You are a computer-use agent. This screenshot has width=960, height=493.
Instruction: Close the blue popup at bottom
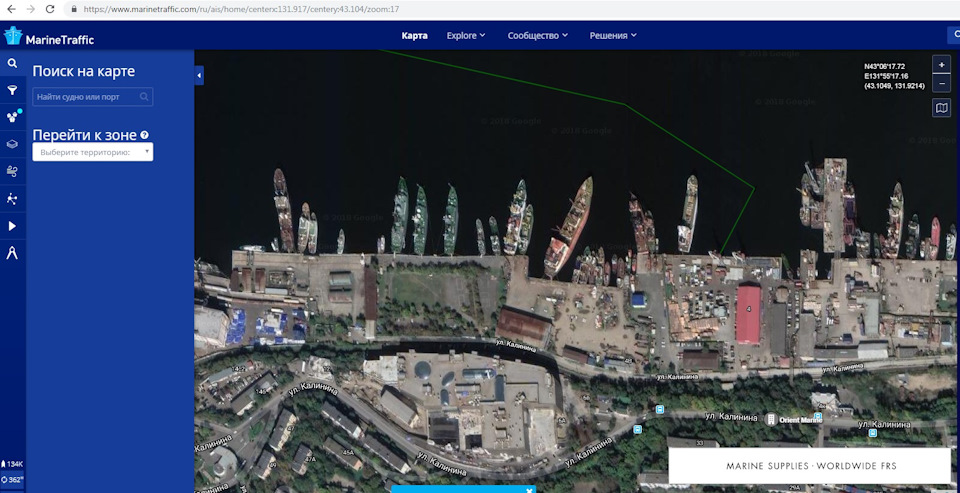pos(529,490)
